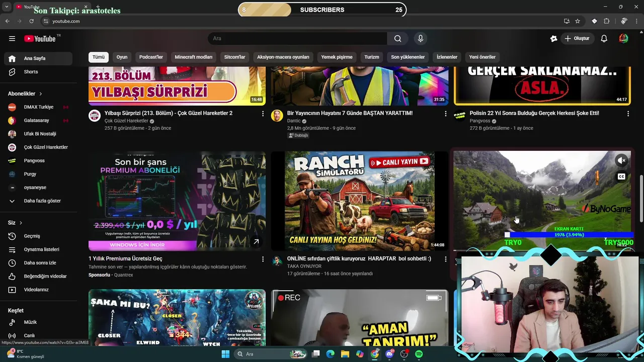Viewport: 644px width, 362px height.
Task: Go back in browser history
Action: (7, 21)
